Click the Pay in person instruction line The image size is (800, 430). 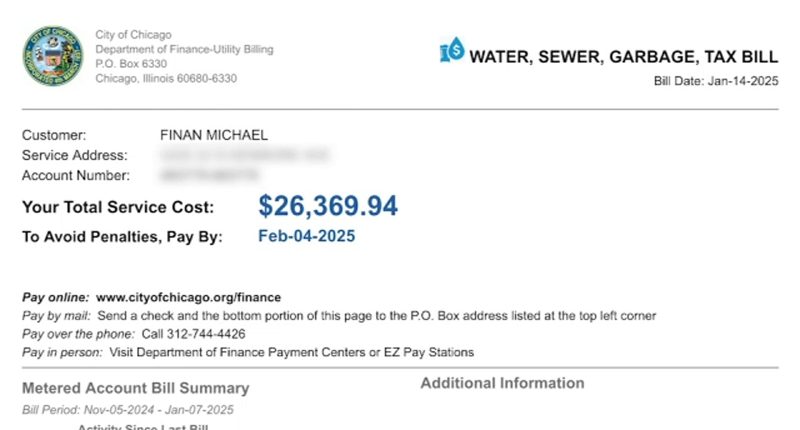click(x=247, y=352)
